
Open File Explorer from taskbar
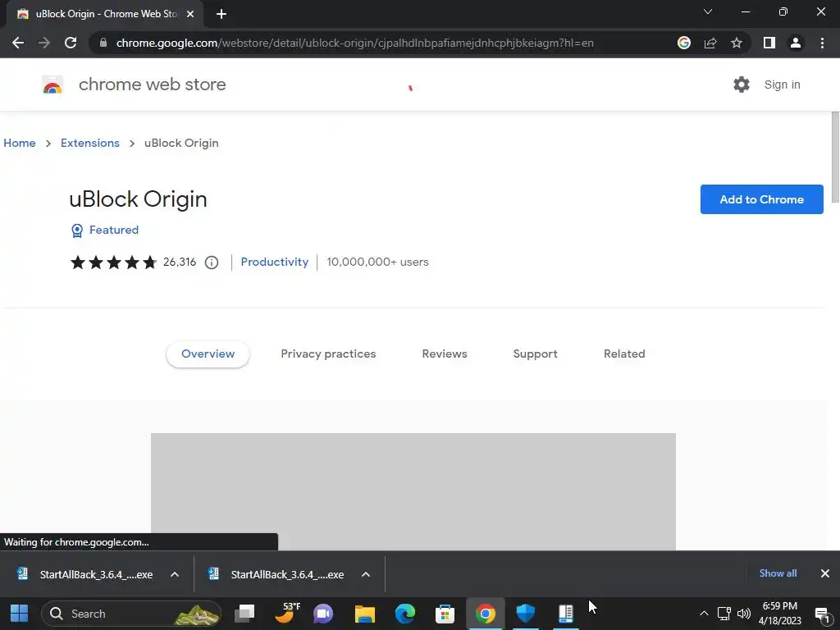pyautogui.click(x=365, y=614)
